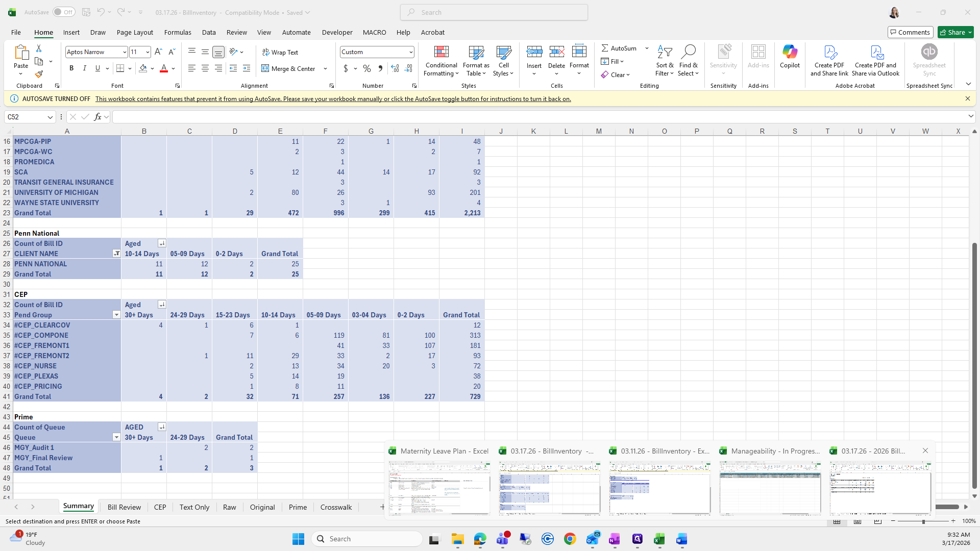Switch to the Bill Review sheet tab
Screen dimensions: 980x551
tap(124, 507)
